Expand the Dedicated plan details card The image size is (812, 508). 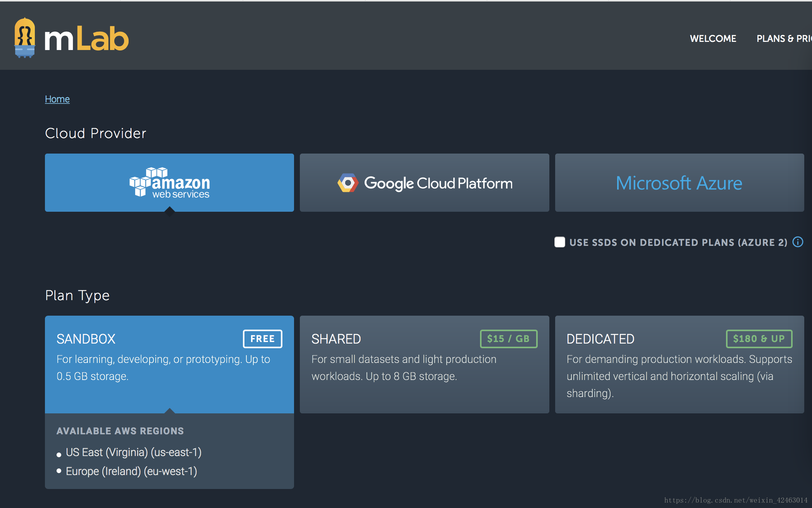(x=679, y=365)
